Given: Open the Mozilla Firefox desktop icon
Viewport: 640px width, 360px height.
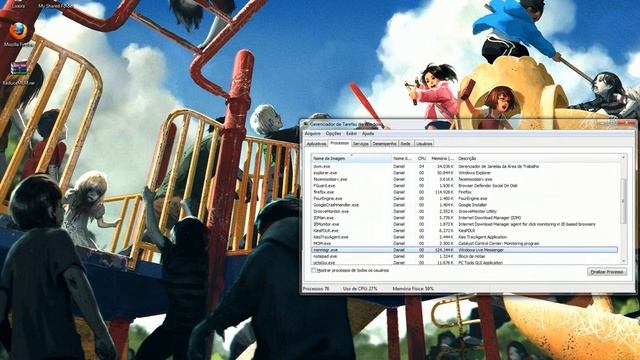Looking at the screenshot, I should tap(18, 34).
